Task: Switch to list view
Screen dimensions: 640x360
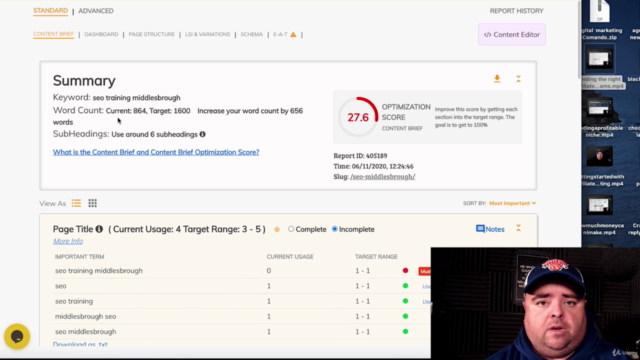Action: 76,203
